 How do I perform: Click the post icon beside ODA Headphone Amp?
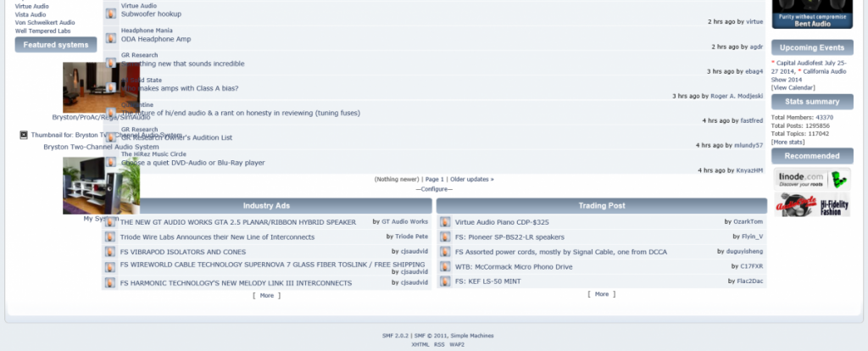tap(111, 38)
